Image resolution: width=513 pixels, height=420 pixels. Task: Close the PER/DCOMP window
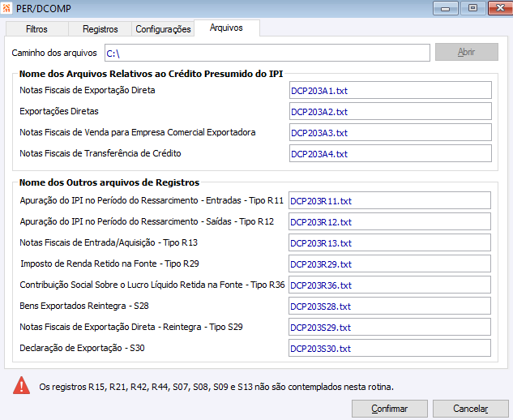[500, 8]
